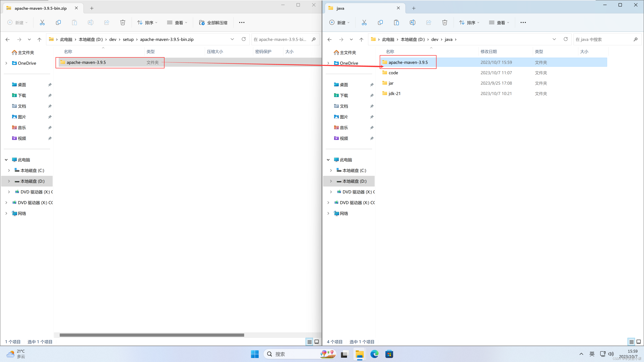Open Microsoft Store from taskbar
The height and width of the screenshot is (362, 644).
(389, 354)
